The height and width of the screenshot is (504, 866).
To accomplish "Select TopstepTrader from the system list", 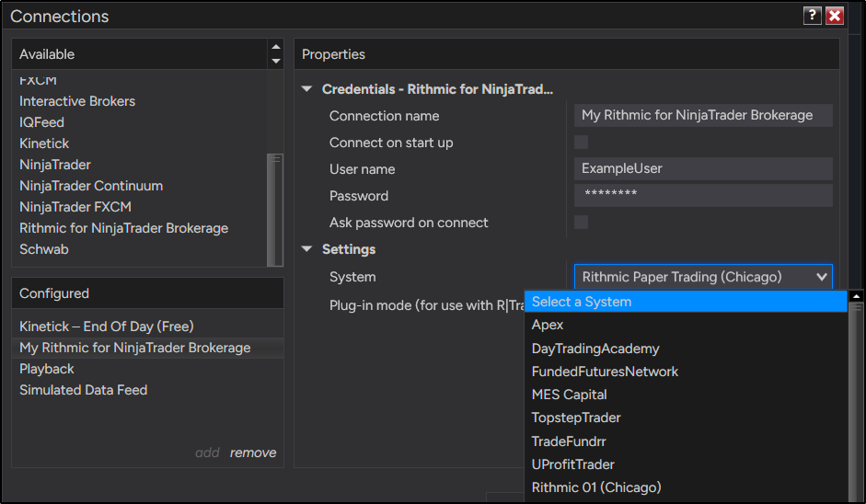I will tap(686, 418).
